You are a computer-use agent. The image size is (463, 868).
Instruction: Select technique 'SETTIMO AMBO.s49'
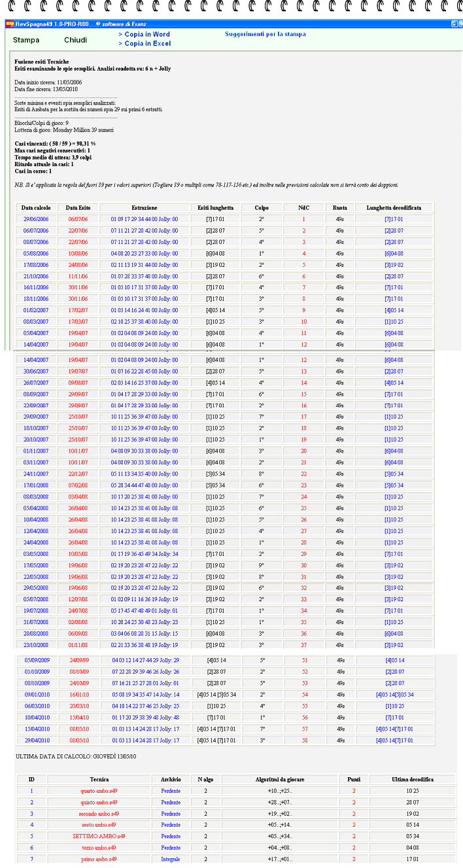[99, 836]
